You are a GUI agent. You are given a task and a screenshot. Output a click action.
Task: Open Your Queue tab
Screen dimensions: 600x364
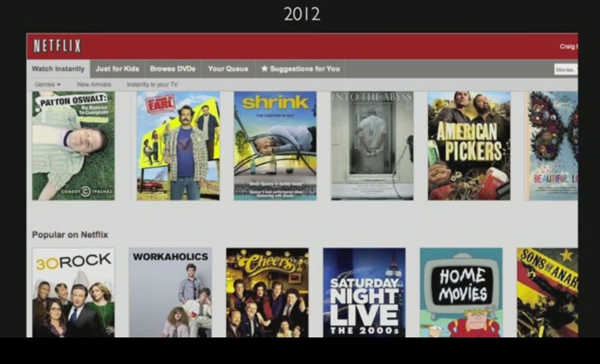[x=228, y=69]
